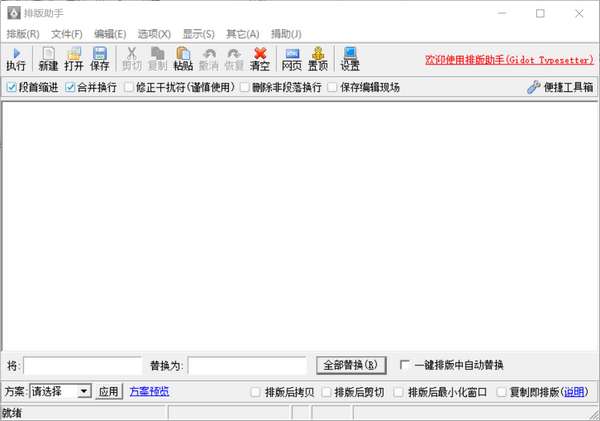600x421 pixels.
Task: Toggle 合并换行 checkbox
Action: 70,87
